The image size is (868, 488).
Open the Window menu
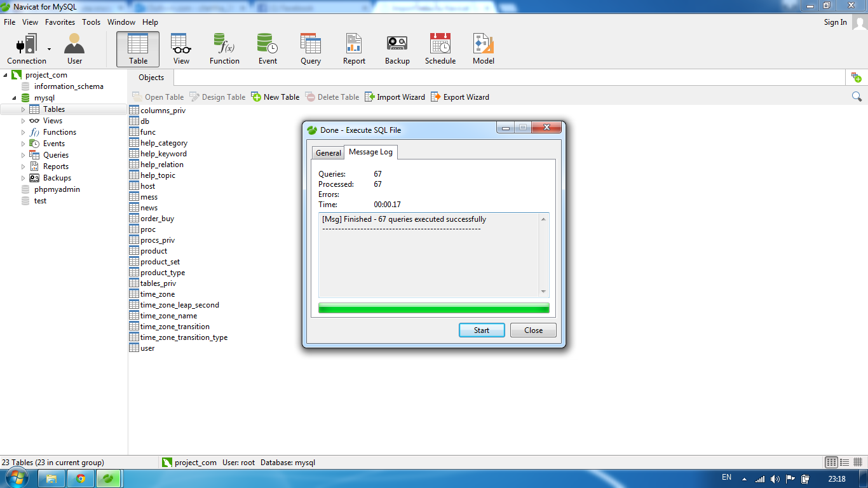click(121, 22)
